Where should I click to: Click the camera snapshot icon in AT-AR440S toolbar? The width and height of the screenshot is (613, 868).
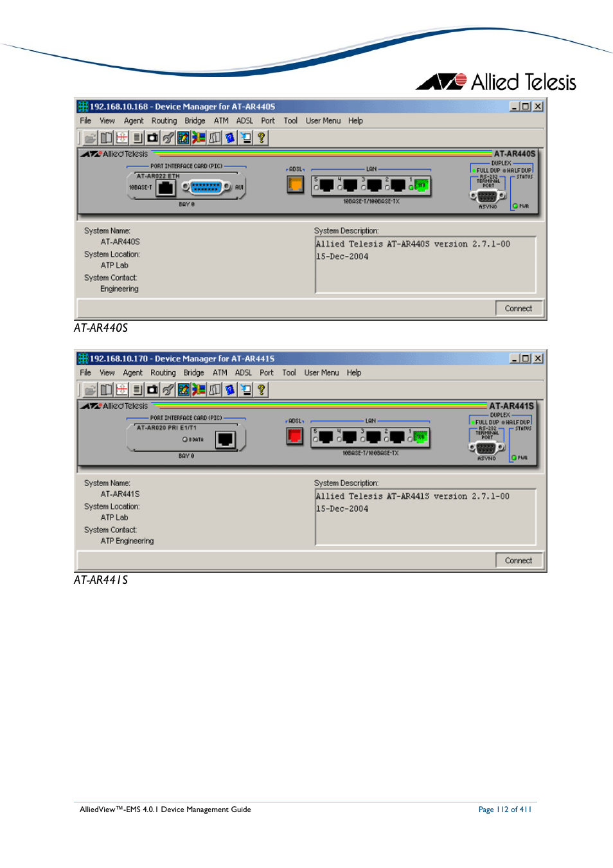(x=152, y=138)
